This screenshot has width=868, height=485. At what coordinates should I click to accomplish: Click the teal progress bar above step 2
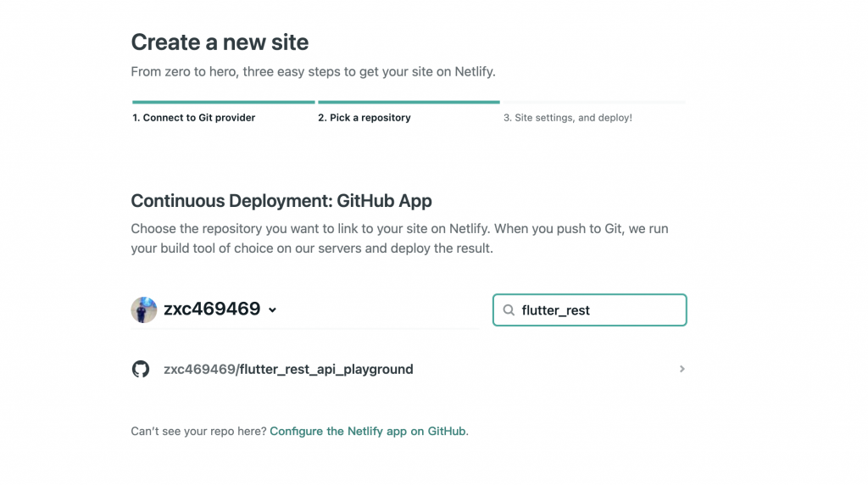point(409,103)
